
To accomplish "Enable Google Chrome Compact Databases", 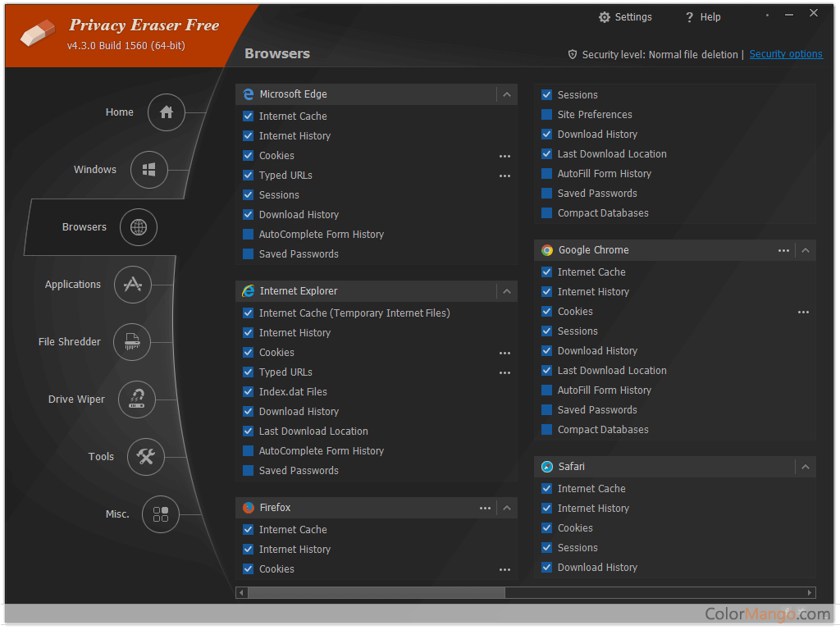I will (x=546, y=430).
